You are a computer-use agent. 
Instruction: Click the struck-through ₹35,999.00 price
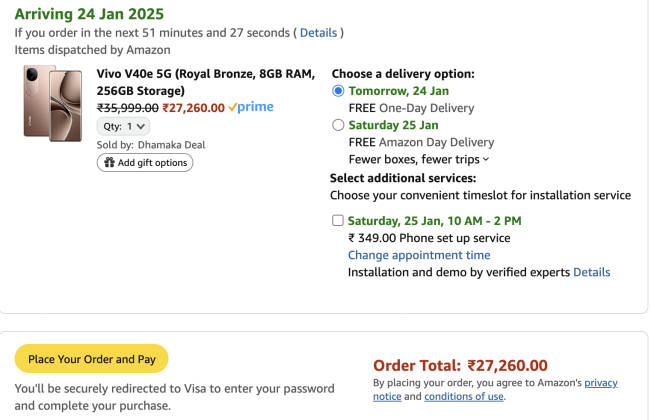coord(127,107)
